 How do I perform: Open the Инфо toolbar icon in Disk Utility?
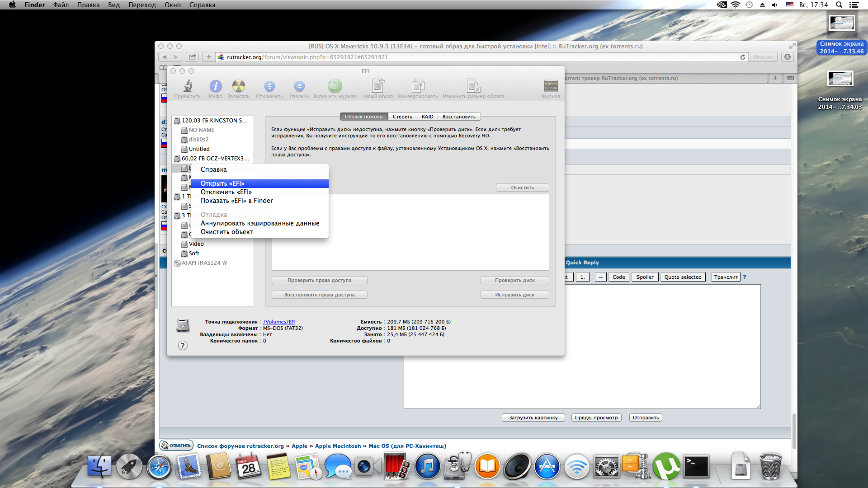pyautogui.click(x=216, y=86)
